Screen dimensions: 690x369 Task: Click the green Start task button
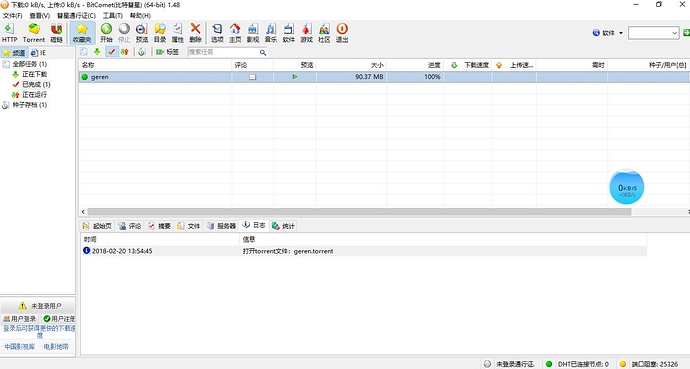[x=106, y=33]
